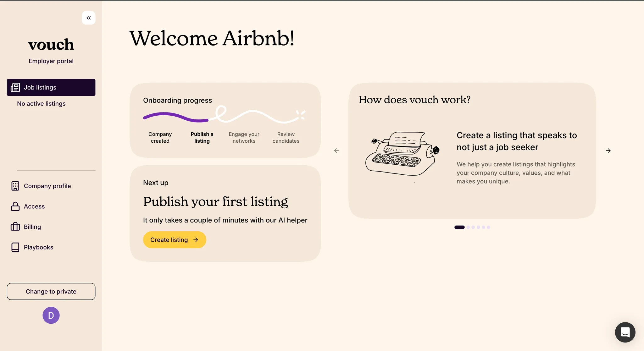Go to previous carousel slide arrow
This screenshot has height=351, width=644.
coord(336,151)
